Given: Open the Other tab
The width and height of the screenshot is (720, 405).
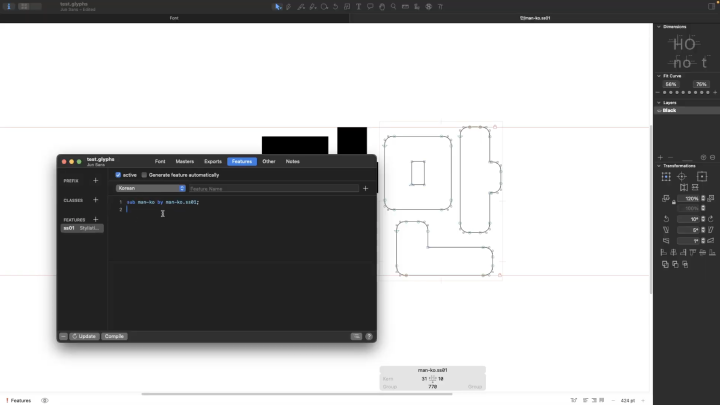Looking at the screenshot, I should click(x=269, y=162).
